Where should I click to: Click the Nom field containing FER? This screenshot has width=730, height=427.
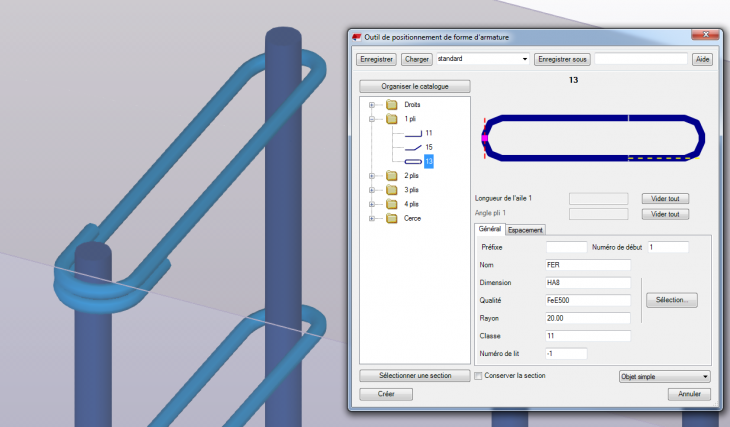(588, 265)
